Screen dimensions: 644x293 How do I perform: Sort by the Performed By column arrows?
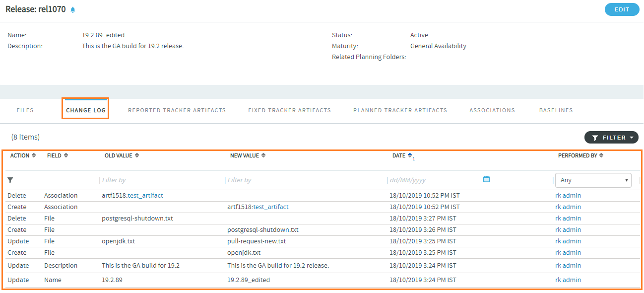pyautogui.click(x=601, y=155)
